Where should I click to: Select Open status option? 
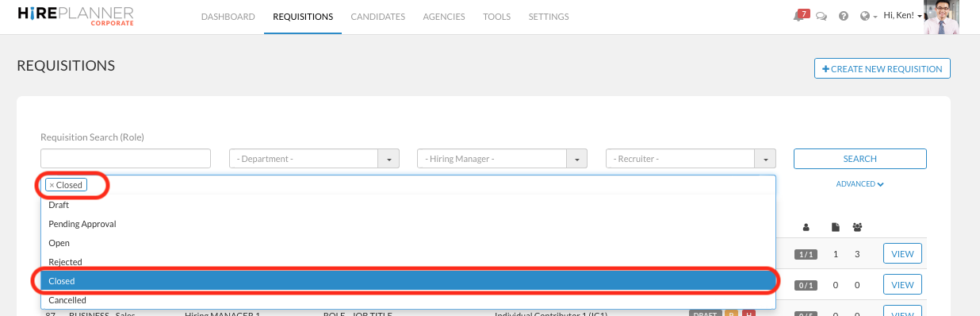tap(408, 243)
